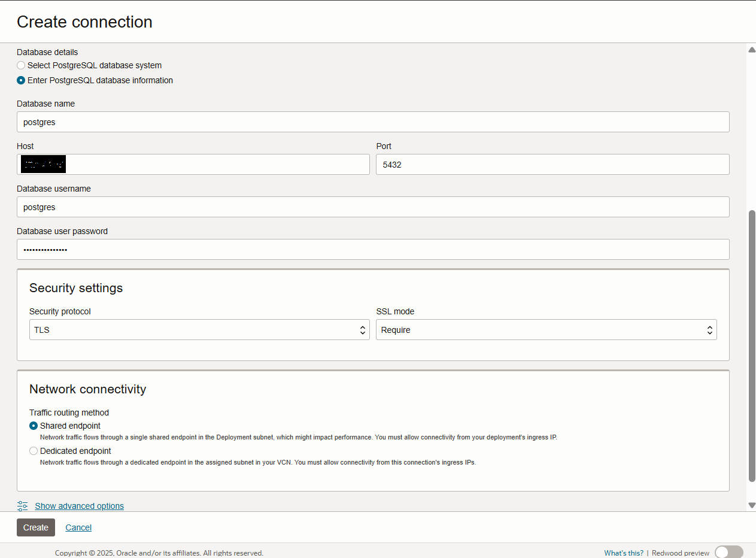
Task: Select Shared endpoint routing method
Action: (34, 426)
